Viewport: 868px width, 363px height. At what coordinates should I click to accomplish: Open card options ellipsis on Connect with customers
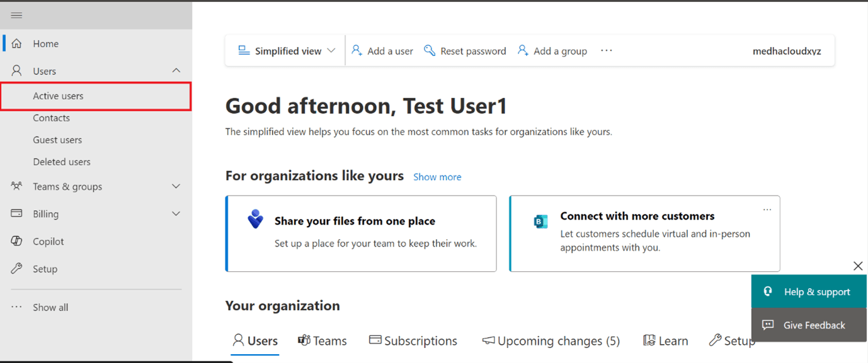pos(767,209)
